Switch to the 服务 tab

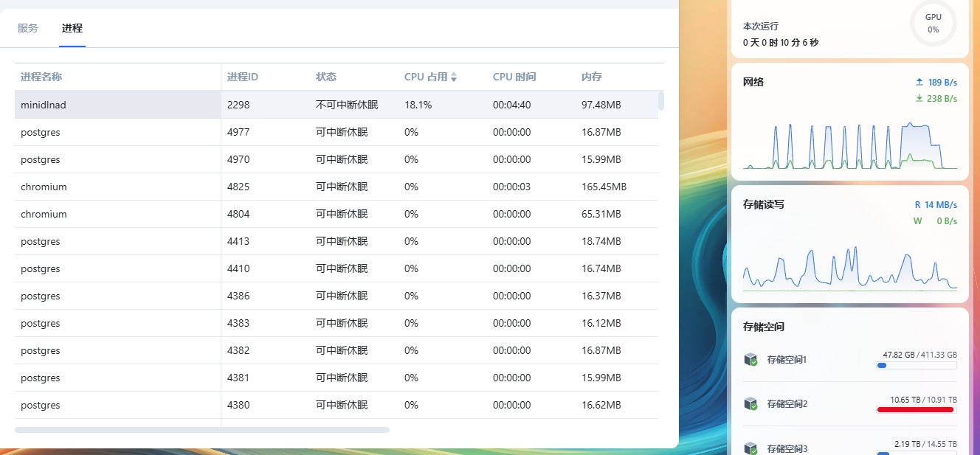pyautogui.click(x=28, y=28)
